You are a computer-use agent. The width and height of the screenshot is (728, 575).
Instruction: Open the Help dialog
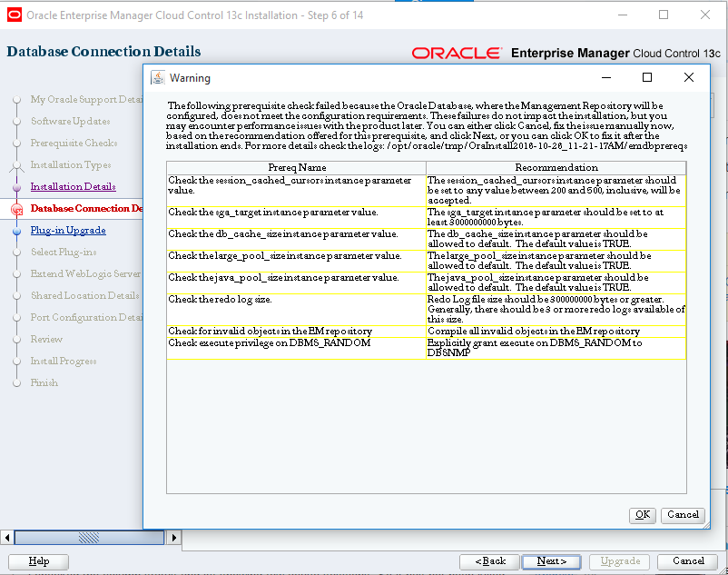point(37,561)
